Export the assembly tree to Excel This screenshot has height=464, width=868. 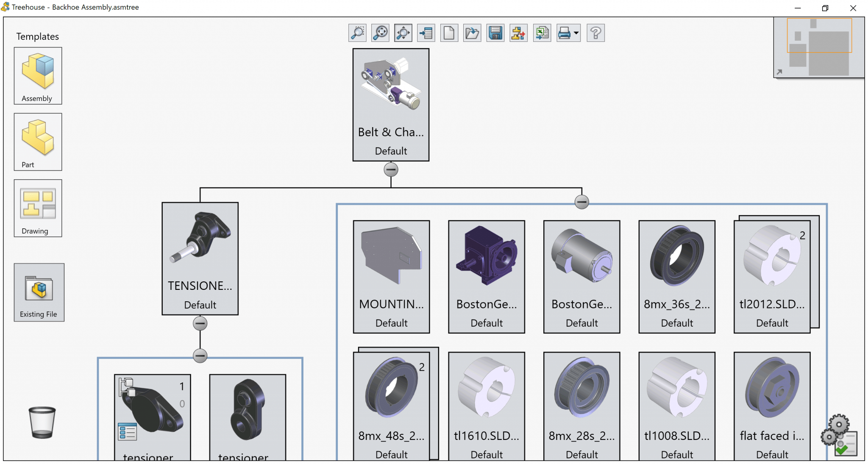coord(542,33)
